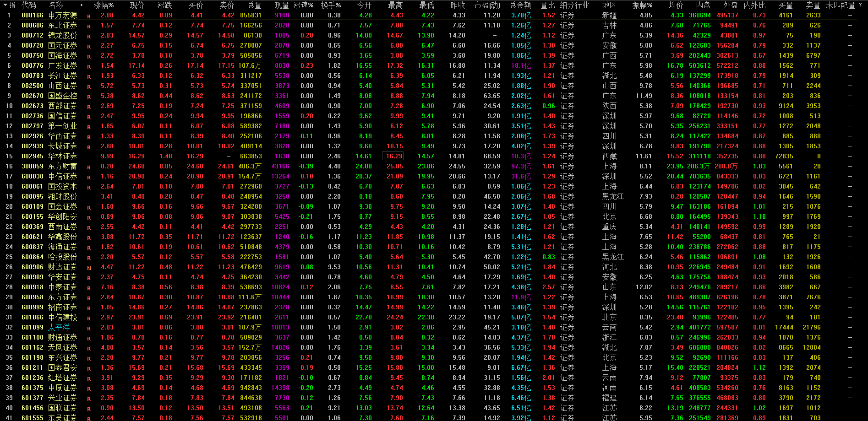Click the R marker for 华西证券

tap(89, 137)
